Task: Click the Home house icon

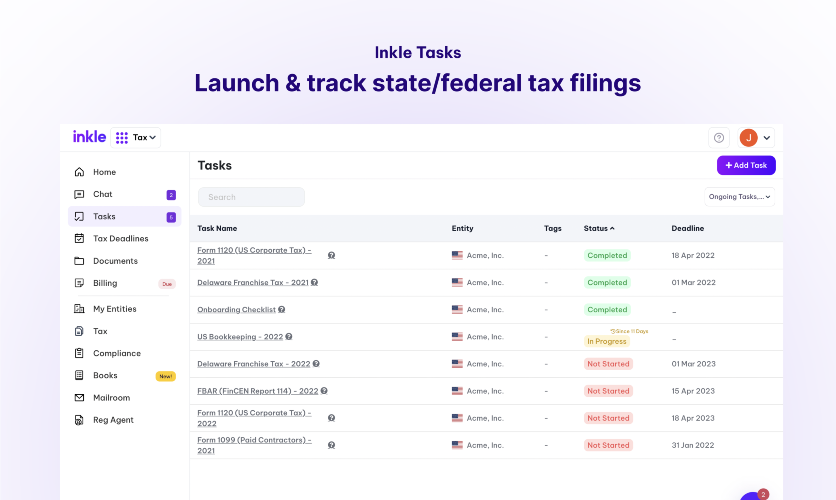Action: click(x=79, y=172)
